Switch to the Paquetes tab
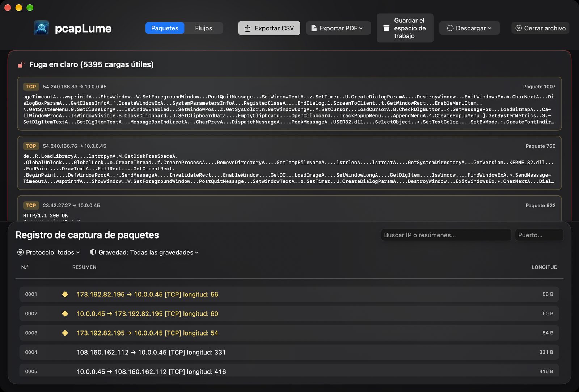This screenshot has height=392, width=579. pyautogui.click(x=165, y=28)
